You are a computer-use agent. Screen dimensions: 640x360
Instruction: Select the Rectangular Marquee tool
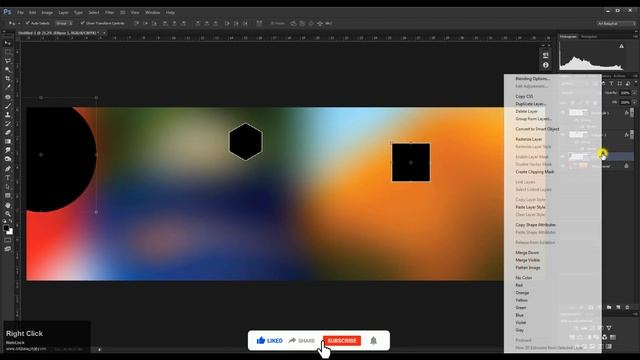click(8, 52)
